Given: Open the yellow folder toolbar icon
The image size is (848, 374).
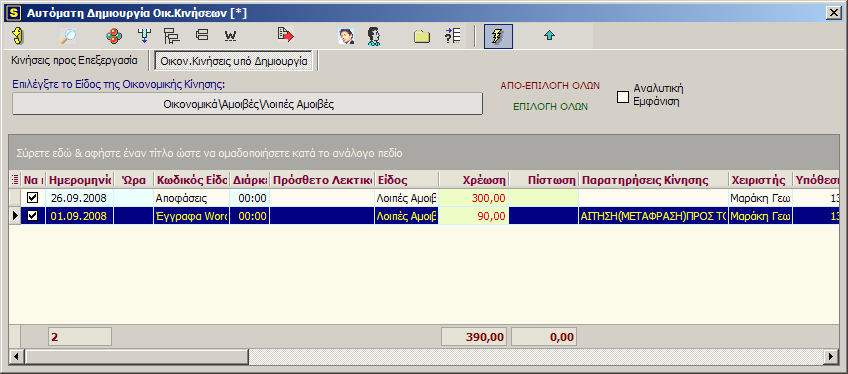Looking at the screenshot, I should pos(422,36).
